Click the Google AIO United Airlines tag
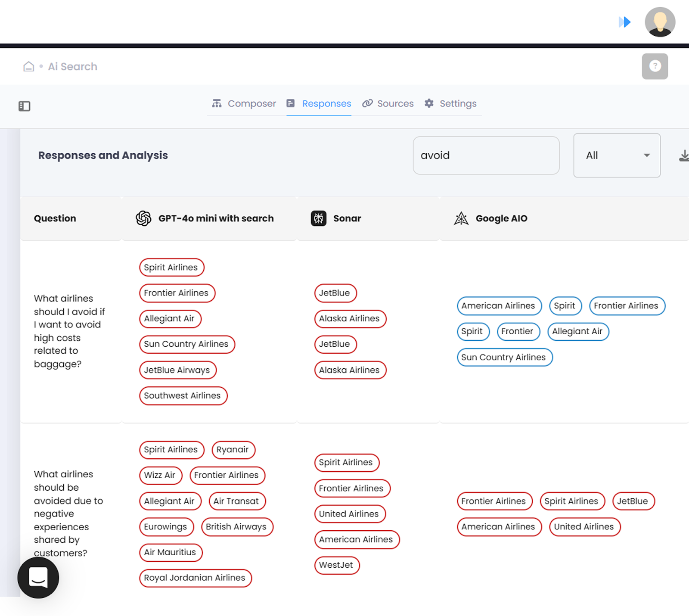The image size is (689, 616). coord(585,526)
